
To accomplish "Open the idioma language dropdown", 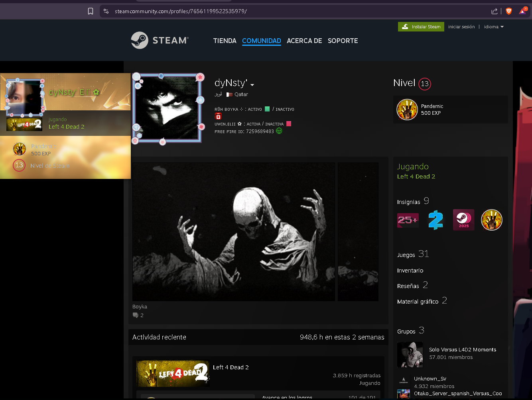I will pos(494,27).
